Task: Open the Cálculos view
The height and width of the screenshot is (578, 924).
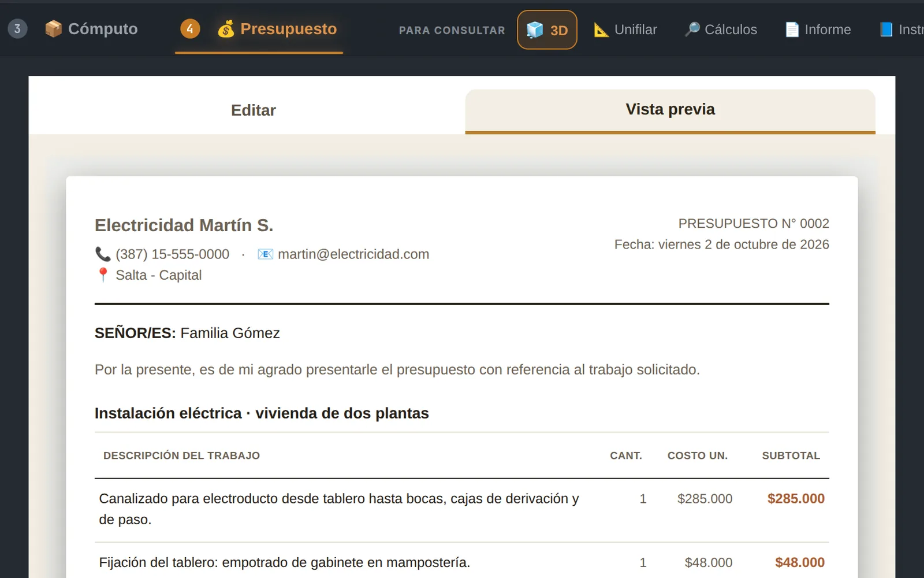Action: point(721,29)
